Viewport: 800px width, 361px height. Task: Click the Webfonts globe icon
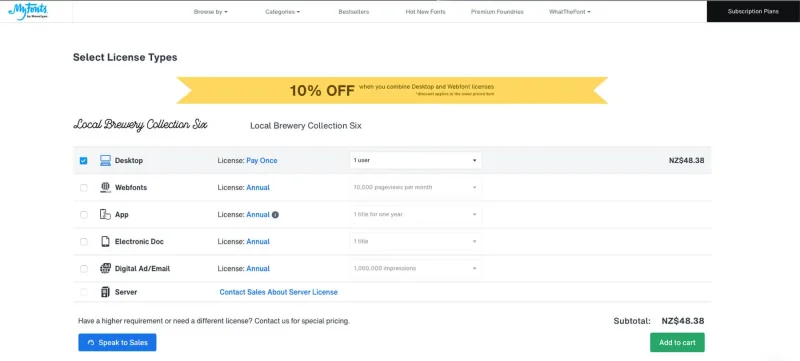click(105, 188)
